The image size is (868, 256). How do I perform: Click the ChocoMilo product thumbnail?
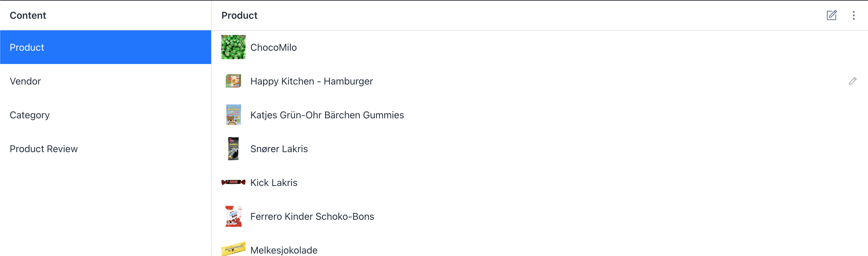click(233, 47)
